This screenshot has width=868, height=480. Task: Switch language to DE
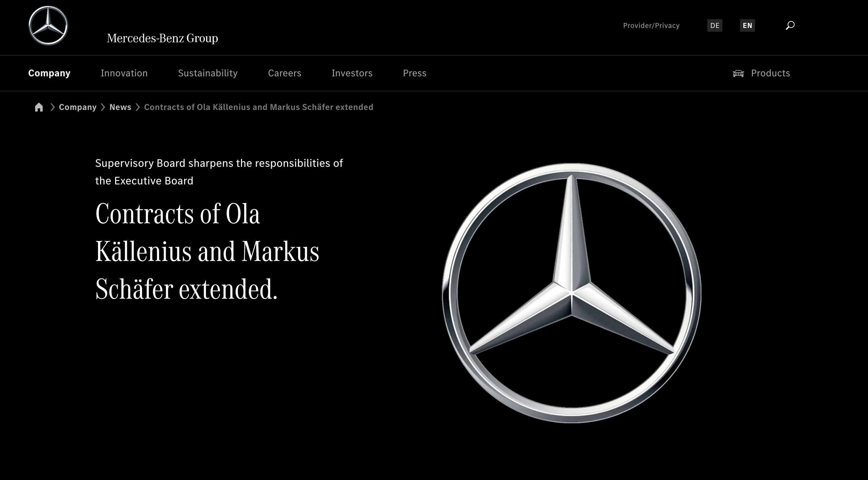point(715,26)
